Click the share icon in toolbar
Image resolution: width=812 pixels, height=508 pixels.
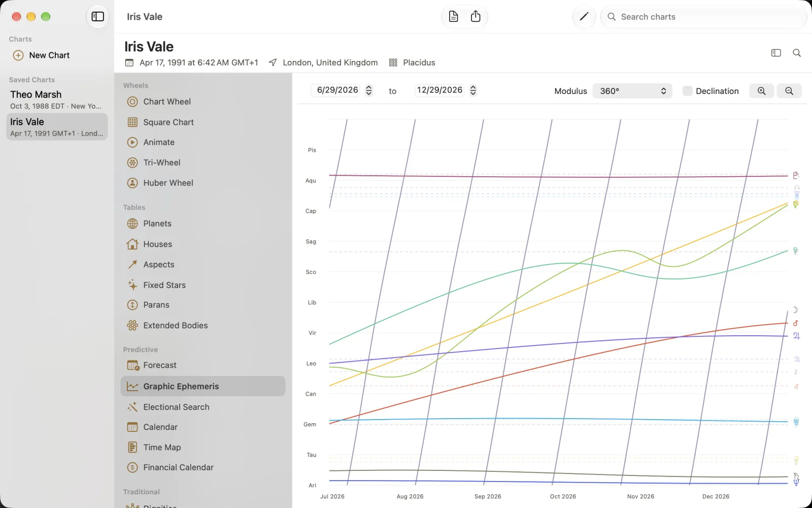tap(476, 17)
